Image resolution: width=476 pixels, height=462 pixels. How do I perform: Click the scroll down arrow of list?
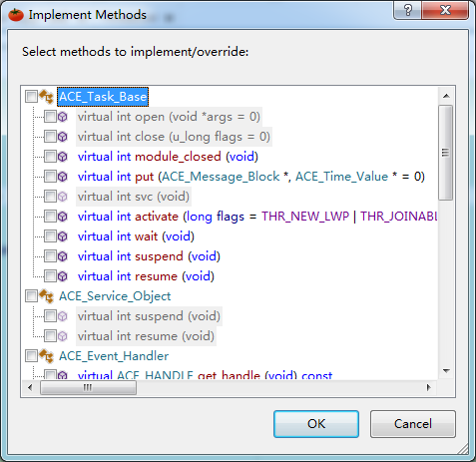click(446, 371)
